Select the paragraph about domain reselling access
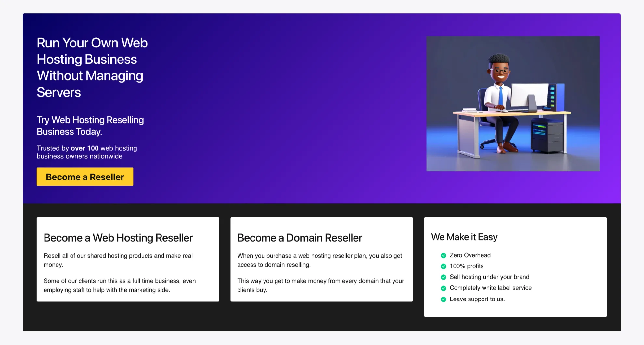Screen dimensions: 644x345 click(320, 260)
